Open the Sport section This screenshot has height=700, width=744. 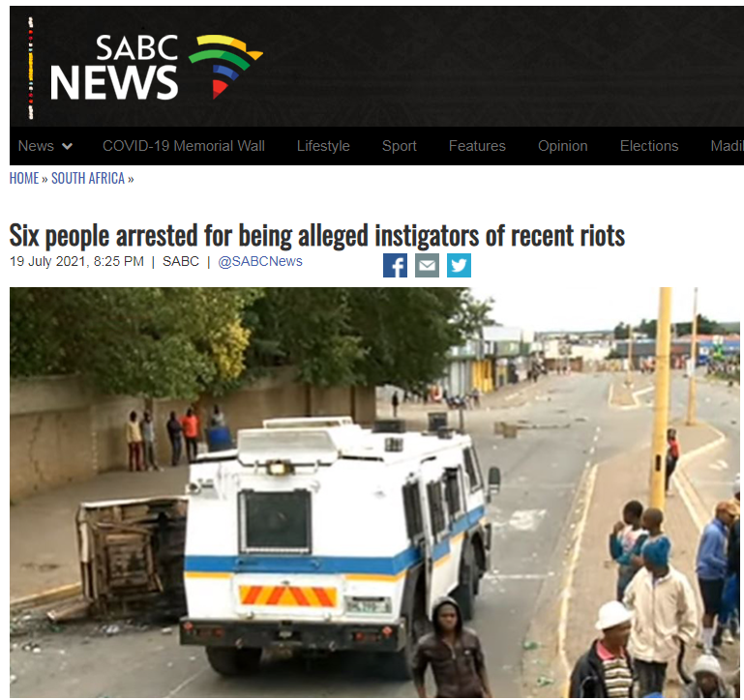[399, 146]
